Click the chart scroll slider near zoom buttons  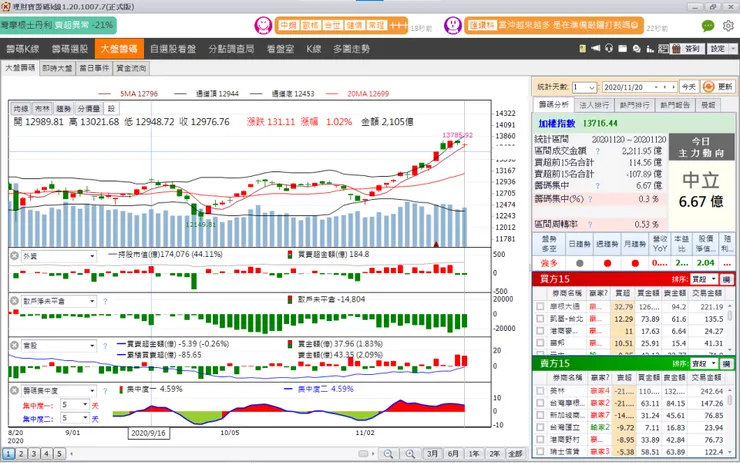363,454
